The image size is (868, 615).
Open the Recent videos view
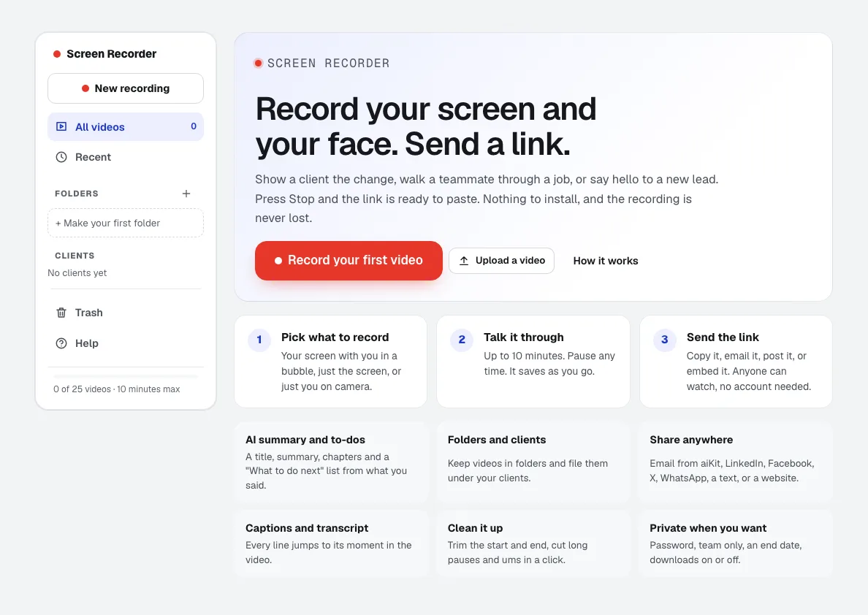click(x=126, y=157)
